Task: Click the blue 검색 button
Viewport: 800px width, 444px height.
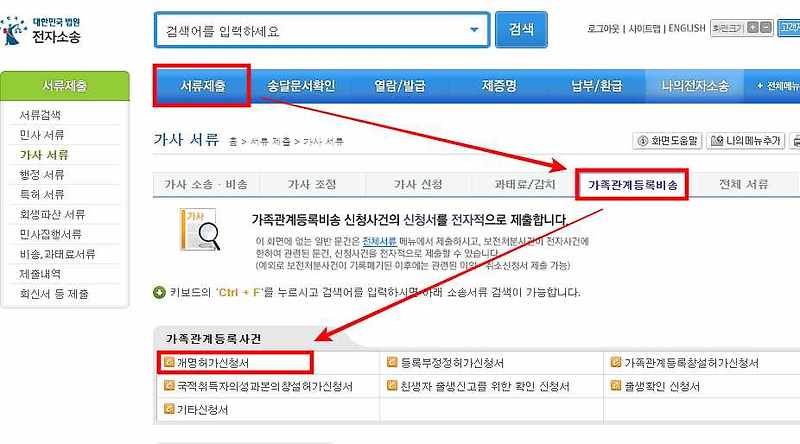Action: click(x=521, y=30)
